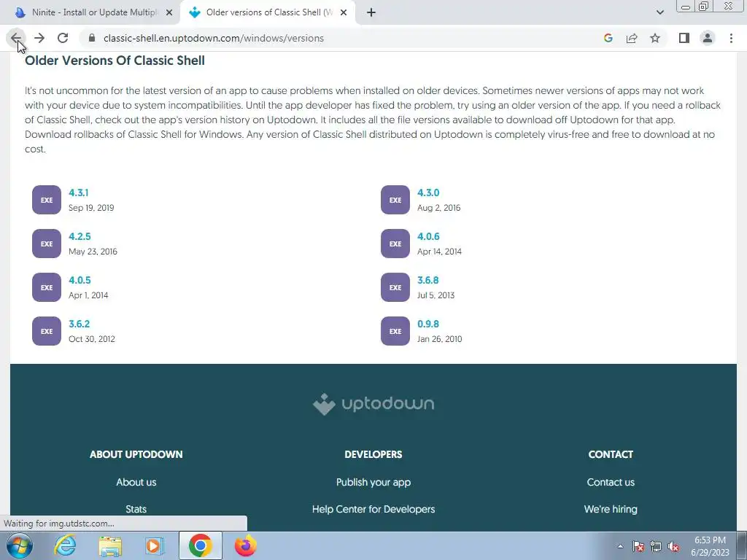747x560 pixels.
Task: Click the EXE icon for version 4.2.5
Action: coord(47,244)
